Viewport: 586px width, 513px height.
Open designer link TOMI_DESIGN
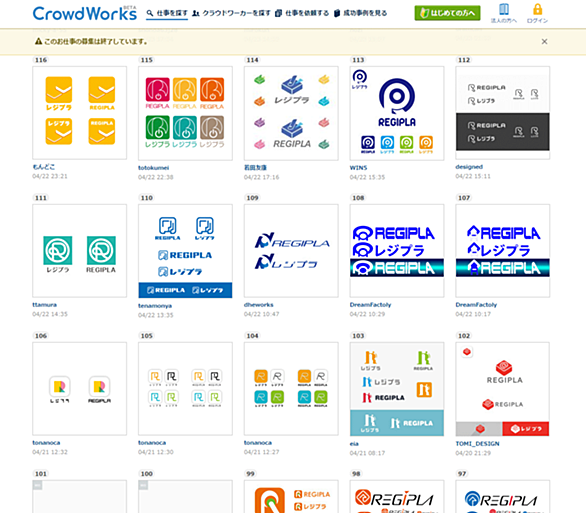pos(477,444)
